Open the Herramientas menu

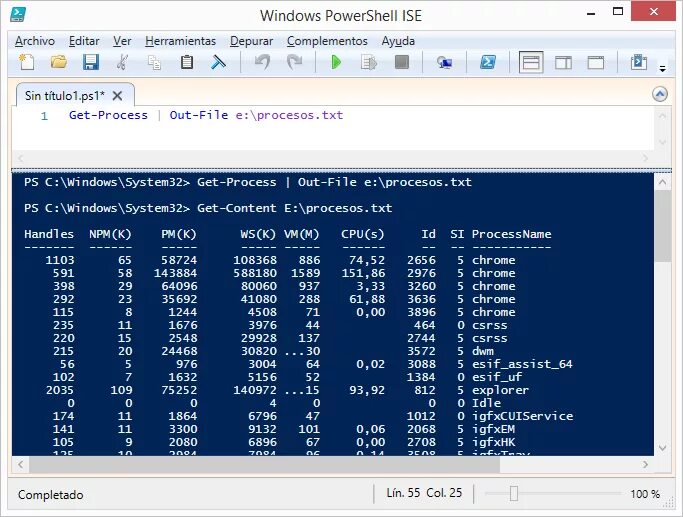click(180, 41)
